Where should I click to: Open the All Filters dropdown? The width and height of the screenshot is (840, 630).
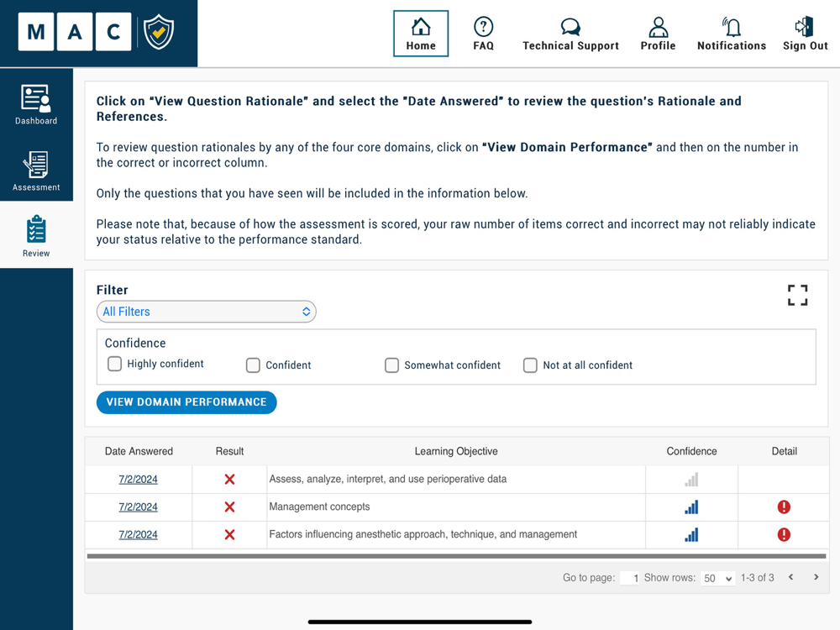coord(207,312)
